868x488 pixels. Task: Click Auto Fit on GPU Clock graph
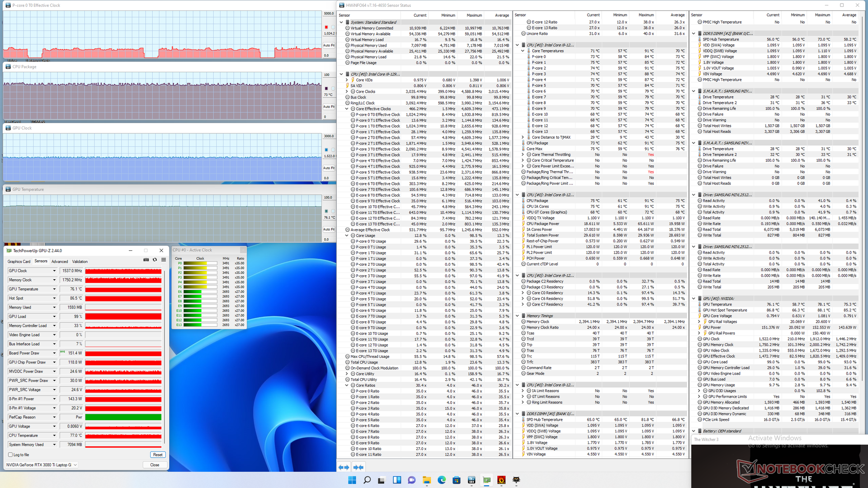pos(329,168)
